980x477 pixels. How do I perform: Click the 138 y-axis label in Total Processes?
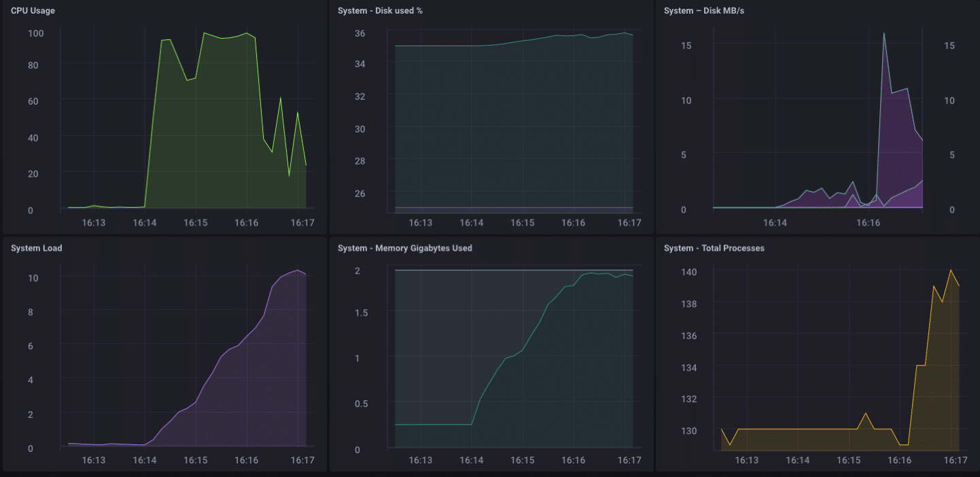pos(687,303)
